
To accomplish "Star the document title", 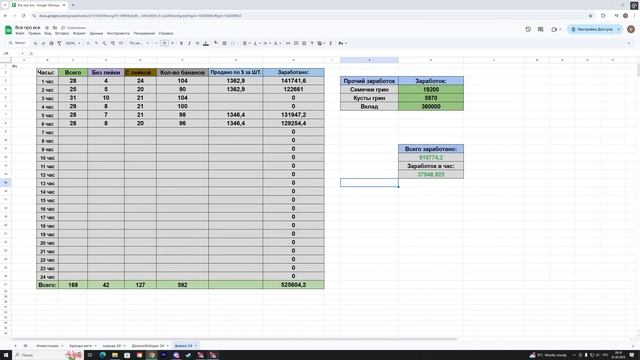I will (x=47, y=27).
